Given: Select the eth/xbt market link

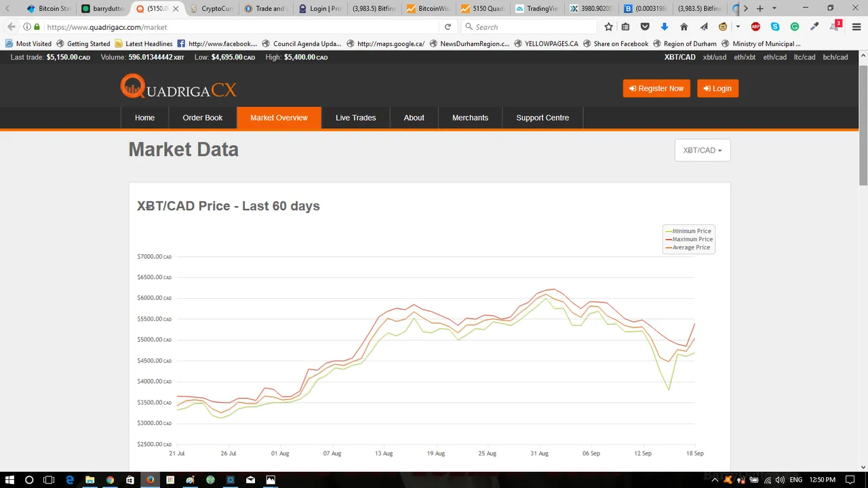Looking at the screenshot, I should [x=745, y=57].
